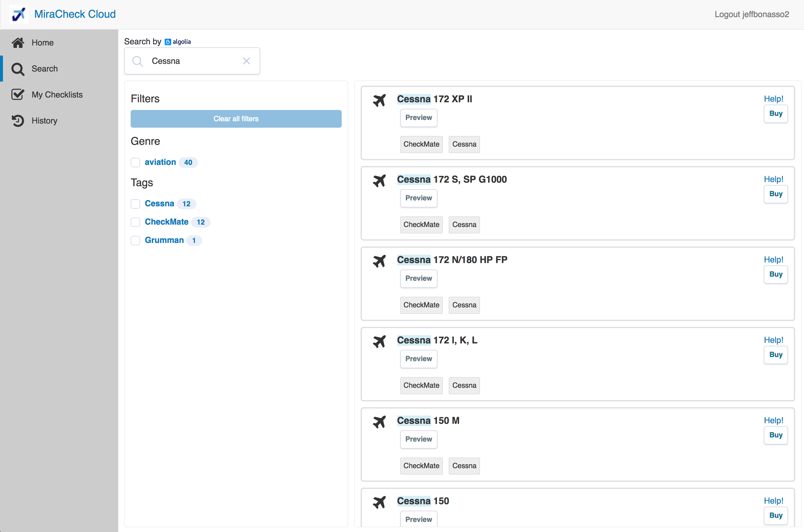The image size is (804, 532).
Task: Toggle the Cessna tag filter checkbox
Action: coord(135,204)
